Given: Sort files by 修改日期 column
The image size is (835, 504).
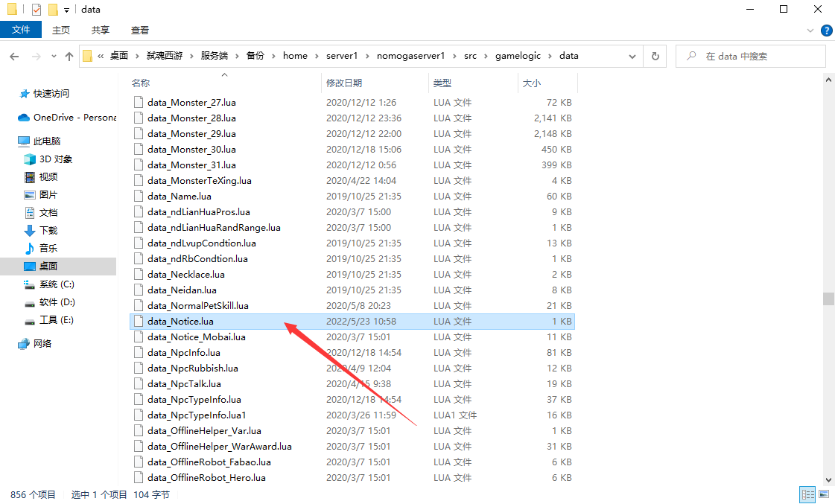Looking at the screenshot, I should click(x=344, y=83).
